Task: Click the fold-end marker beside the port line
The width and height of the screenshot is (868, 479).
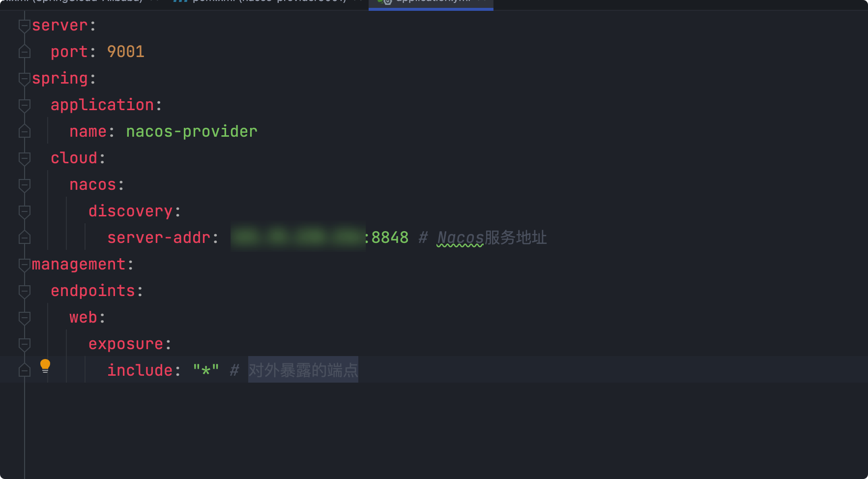Action: click(25, 52)
